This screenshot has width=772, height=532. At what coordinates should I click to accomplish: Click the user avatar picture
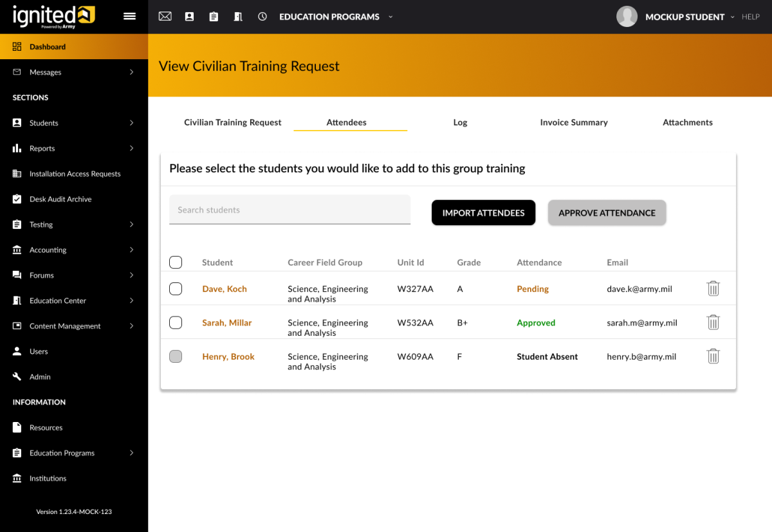[x=627, y=17]
